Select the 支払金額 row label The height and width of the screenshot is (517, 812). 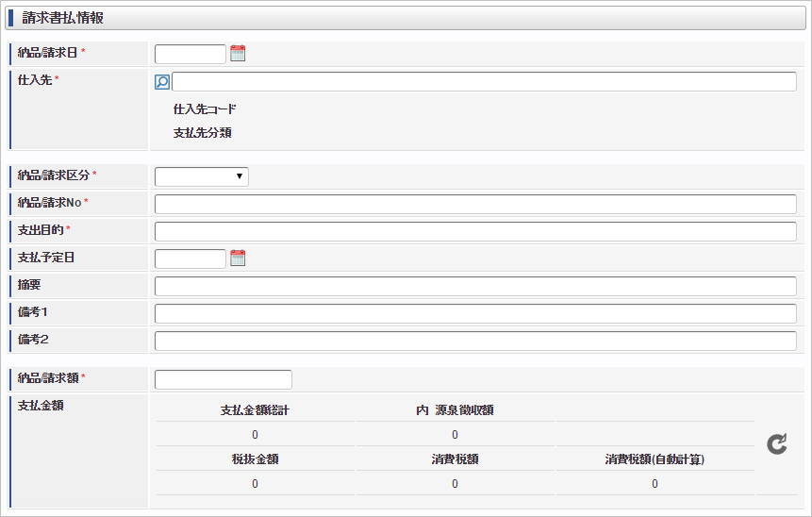click(x=41, y=406)
